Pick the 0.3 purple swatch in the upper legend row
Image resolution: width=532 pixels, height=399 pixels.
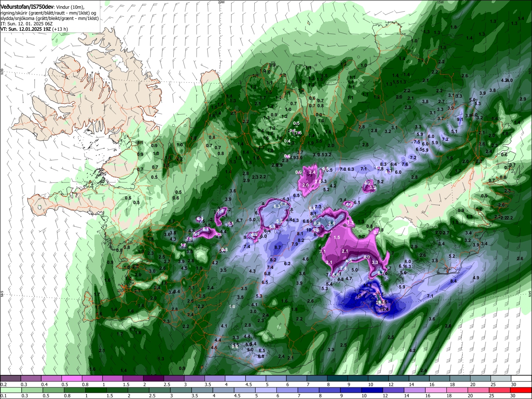pos(31,378)
